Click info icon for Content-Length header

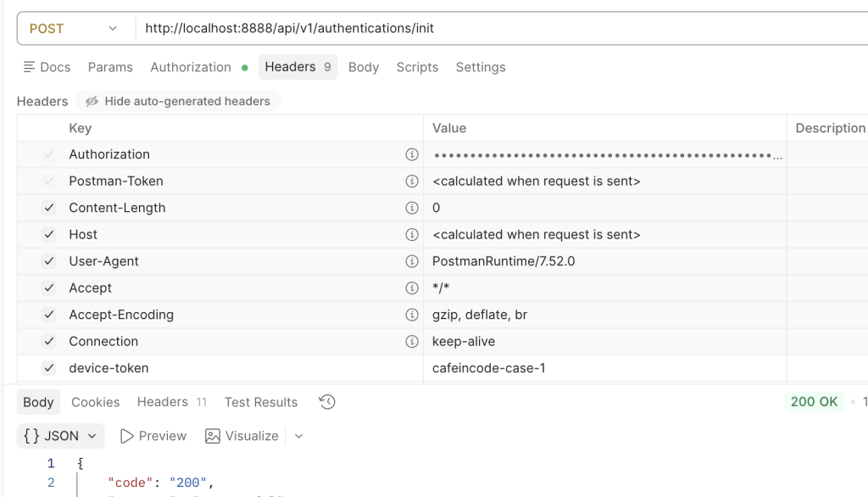click(412, 208)
